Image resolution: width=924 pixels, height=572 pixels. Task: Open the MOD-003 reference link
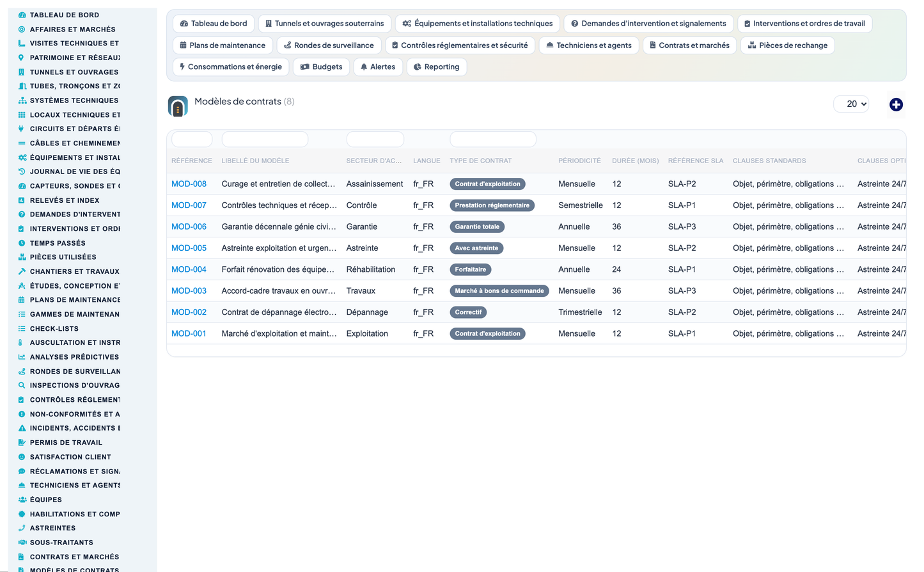pyautogui.click(x=189, y=290)
